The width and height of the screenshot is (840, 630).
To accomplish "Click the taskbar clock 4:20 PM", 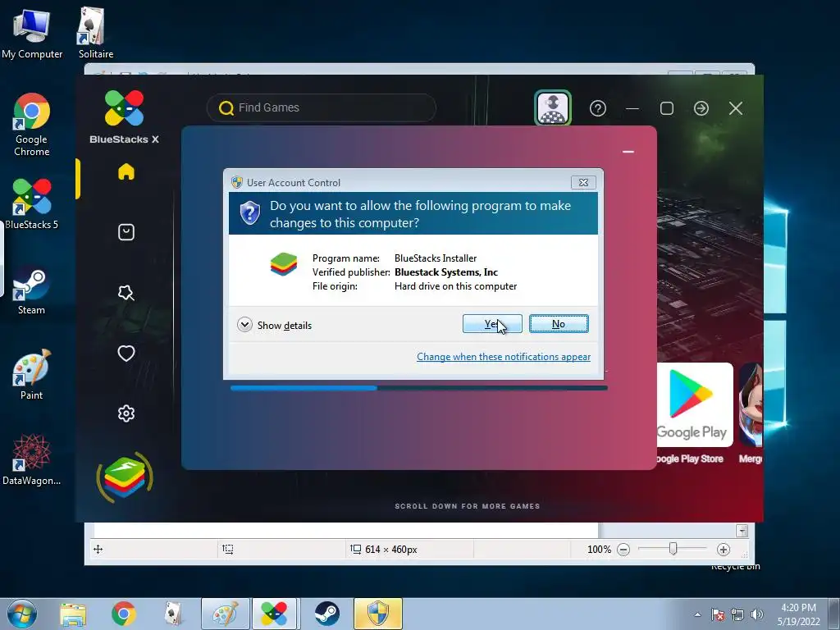I will (x=799, y=614).
